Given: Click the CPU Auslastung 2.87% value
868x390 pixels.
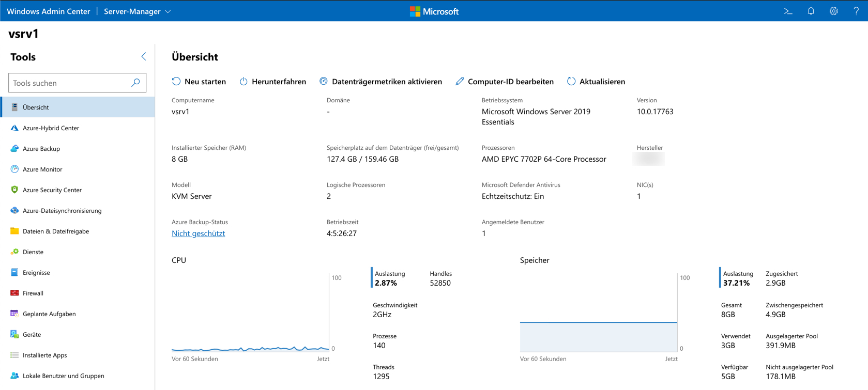Looking at the screenshot, I should 386,283.
